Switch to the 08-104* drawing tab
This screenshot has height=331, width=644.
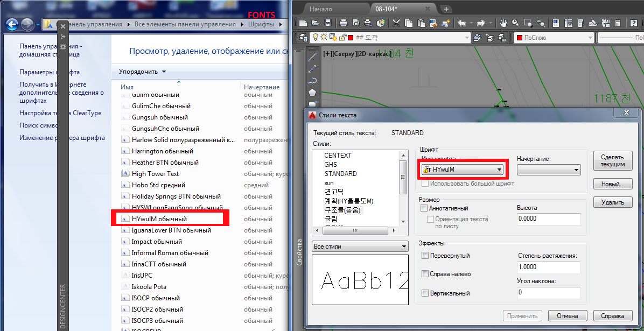[403, 9]
